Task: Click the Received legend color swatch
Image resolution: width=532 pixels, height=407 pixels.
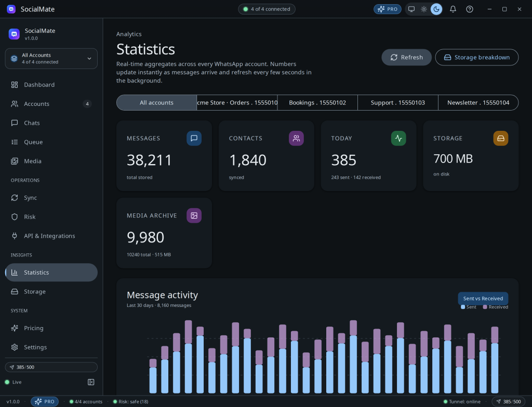Action: (485, 307)
